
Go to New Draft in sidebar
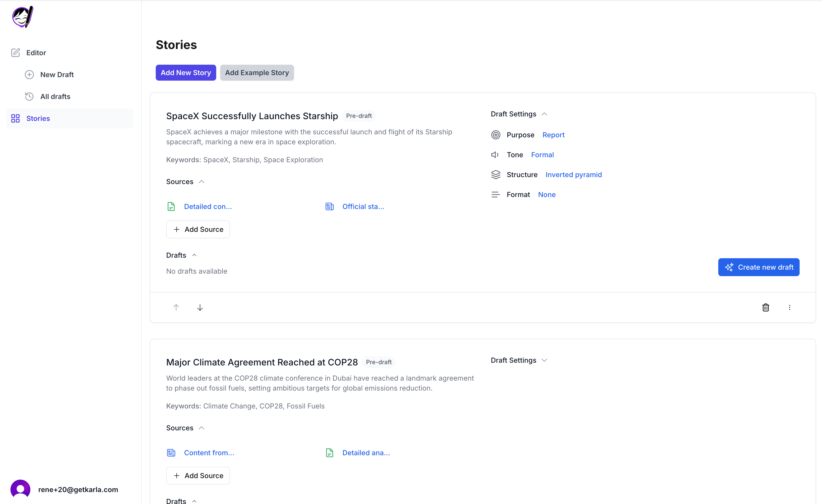pos(57,74)
